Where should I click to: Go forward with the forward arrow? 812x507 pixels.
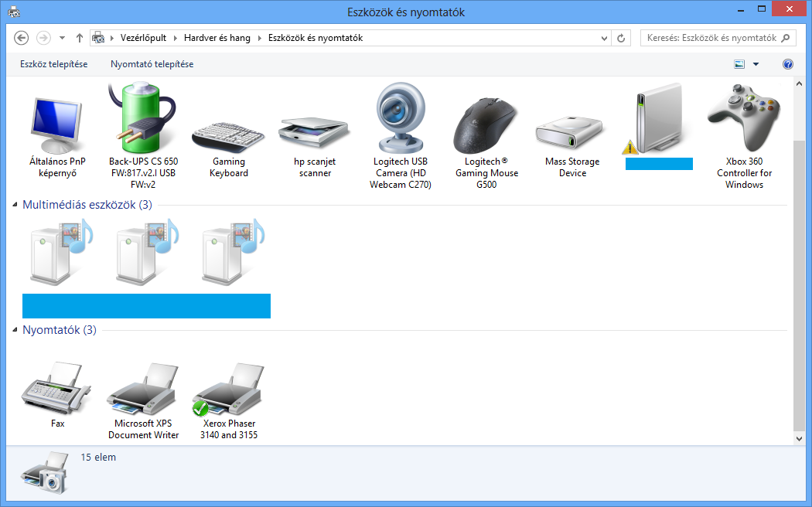pyautogui.click(x=43, y=38)
